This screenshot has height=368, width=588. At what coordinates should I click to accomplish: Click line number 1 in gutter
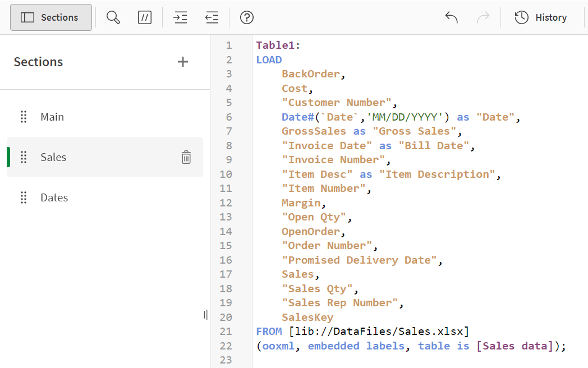pos(229,45)
